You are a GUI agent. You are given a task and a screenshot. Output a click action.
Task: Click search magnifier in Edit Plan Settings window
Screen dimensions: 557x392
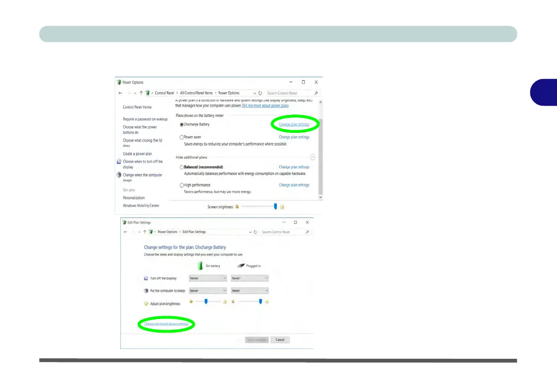coord(307,232)
